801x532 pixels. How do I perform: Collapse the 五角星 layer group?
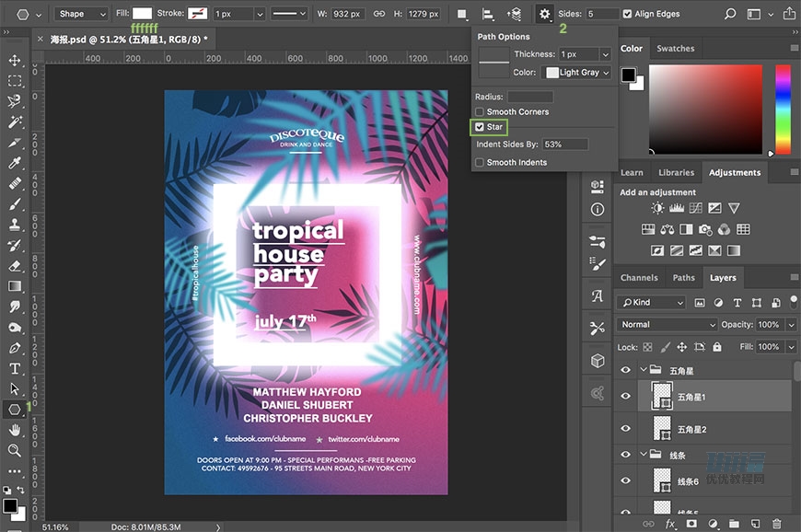click(643, 370)
